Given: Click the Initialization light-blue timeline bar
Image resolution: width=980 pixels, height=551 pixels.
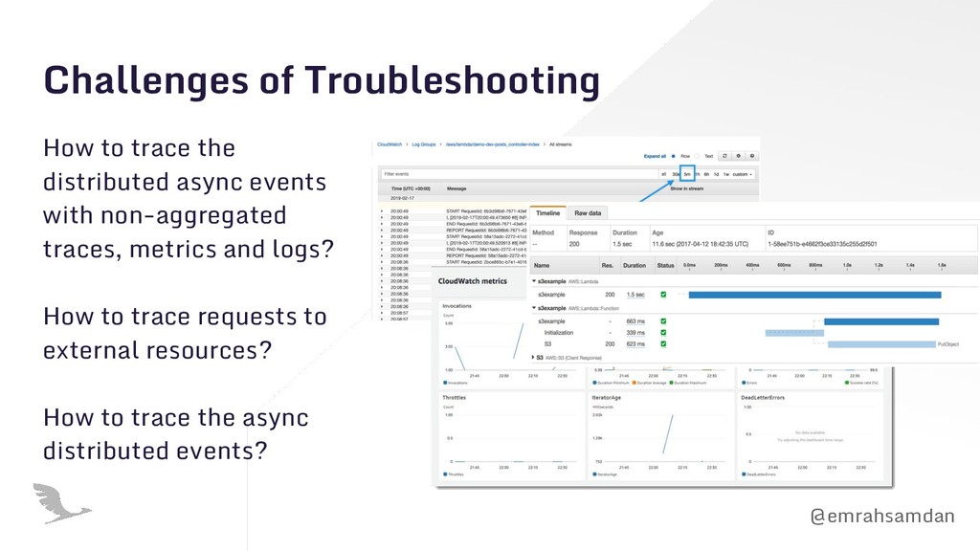Looking at the screenshot, I should tap(794, 333).
